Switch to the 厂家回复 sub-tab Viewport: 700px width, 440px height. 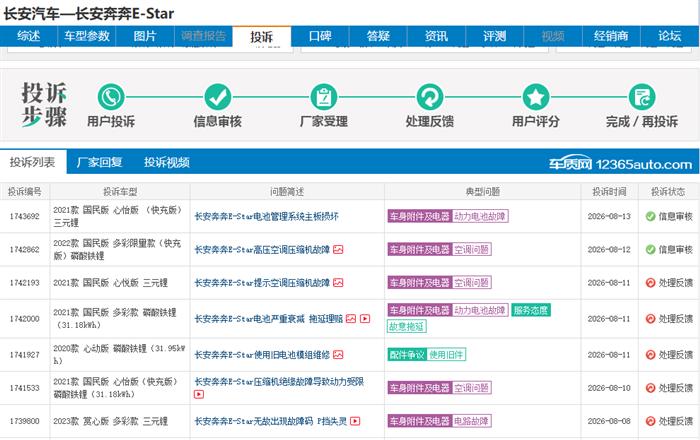(x=100, y=162)
